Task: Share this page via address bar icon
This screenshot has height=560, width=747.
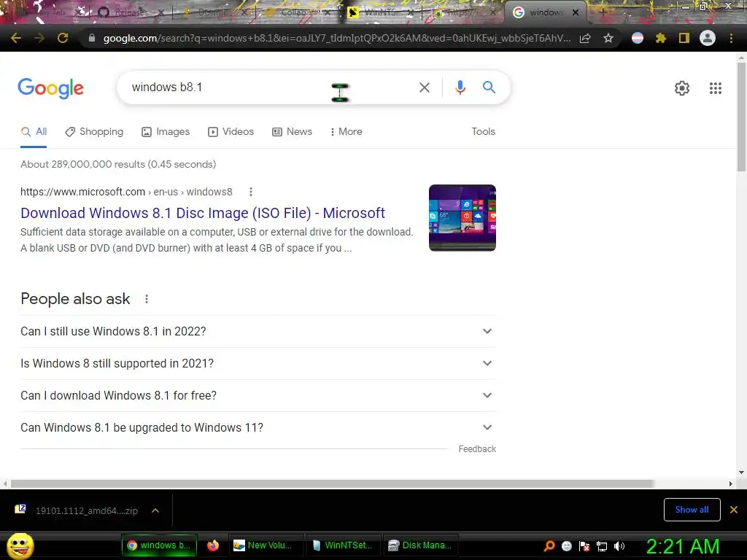Action: point(585,39)
